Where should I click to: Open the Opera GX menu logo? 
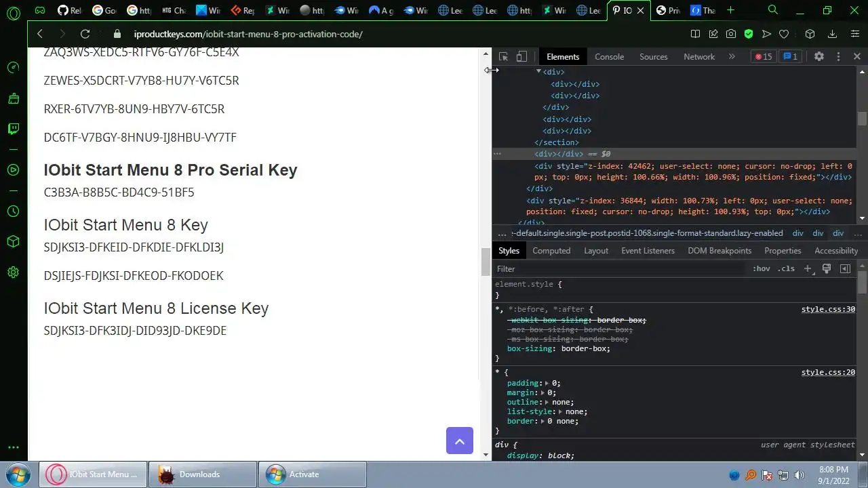click(x=13, y=12)
